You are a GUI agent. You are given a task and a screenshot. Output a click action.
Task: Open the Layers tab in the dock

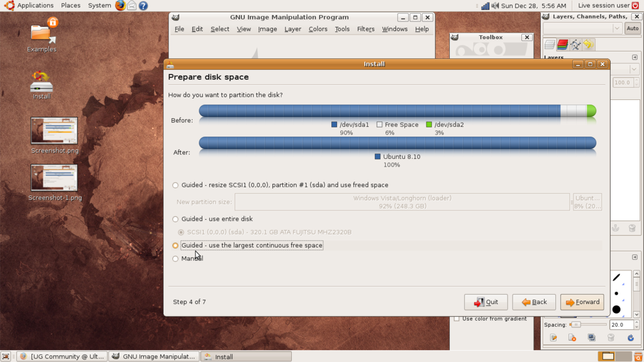550,45
